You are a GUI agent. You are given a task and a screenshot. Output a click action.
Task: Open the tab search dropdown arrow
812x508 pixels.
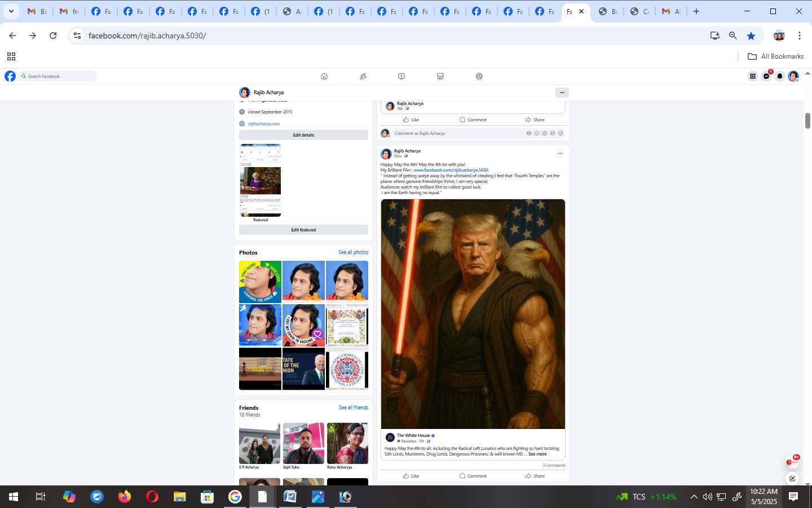click(x=11, y=11)
